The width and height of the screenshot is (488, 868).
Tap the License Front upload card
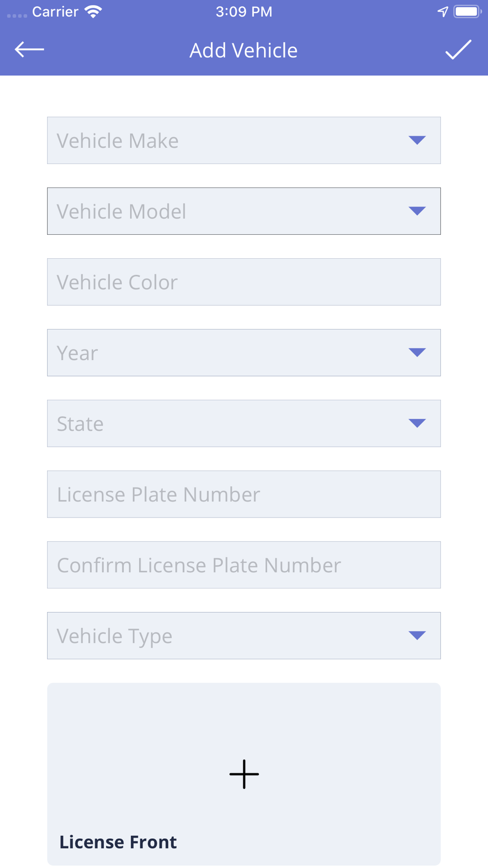(244, 774)
